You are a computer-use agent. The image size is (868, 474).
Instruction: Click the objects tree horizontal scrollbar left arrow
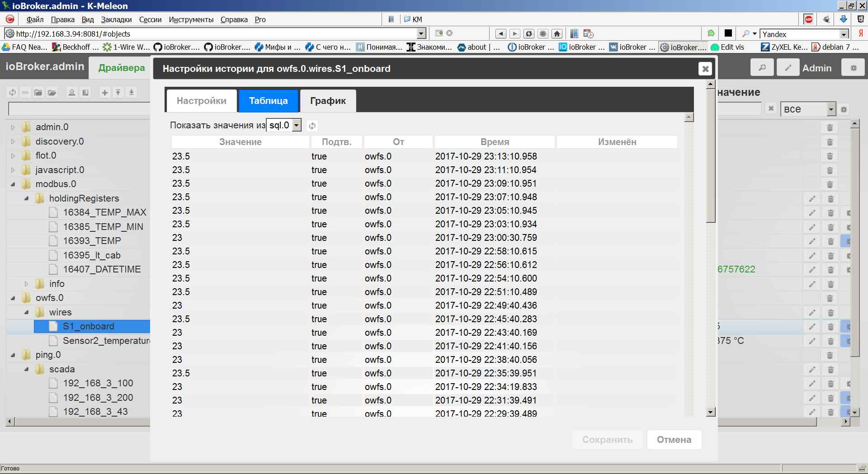10,422
